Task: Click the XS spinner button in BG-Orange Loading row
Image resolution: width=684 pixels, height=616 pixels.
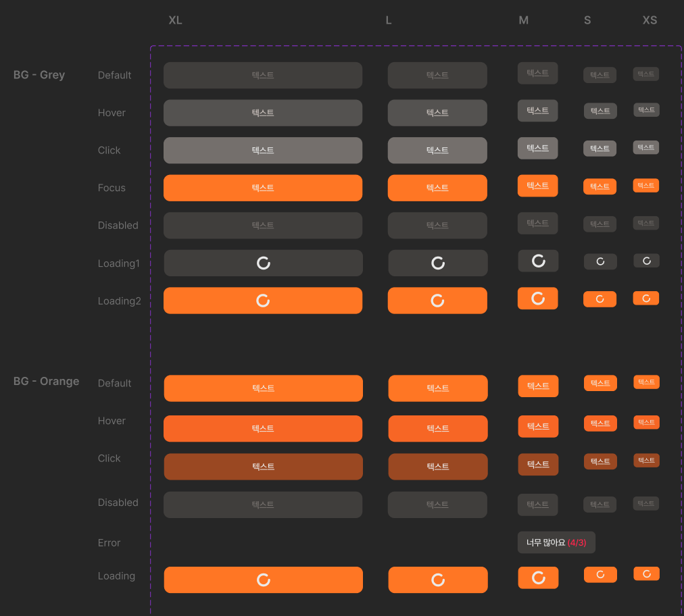Action: pos(646,573)
